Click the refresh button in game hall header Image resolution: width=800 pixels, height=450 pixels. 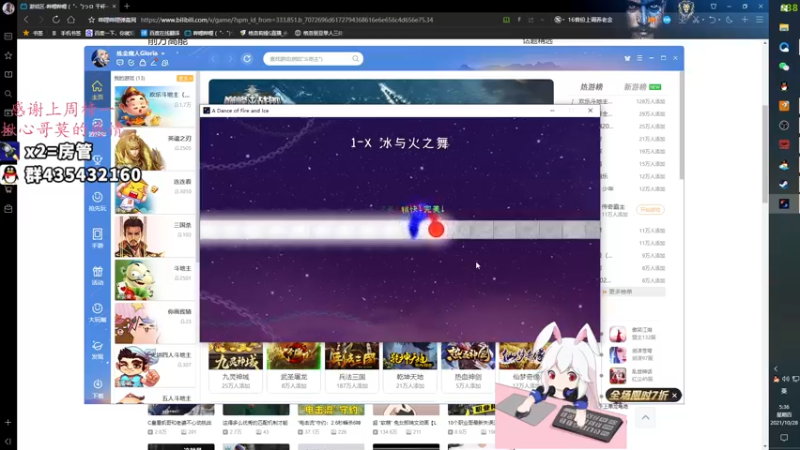point(247,59)
